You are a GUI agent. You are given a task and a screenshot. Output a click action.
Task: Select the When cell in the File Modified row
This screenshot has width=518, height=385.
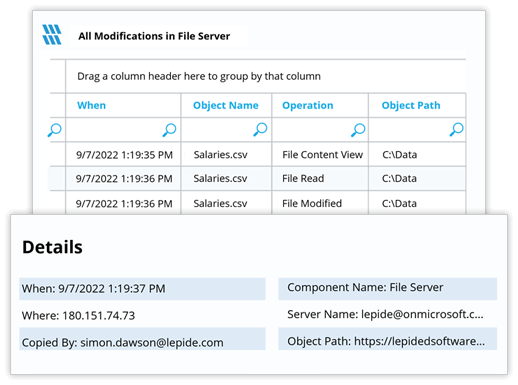[124, 203]
